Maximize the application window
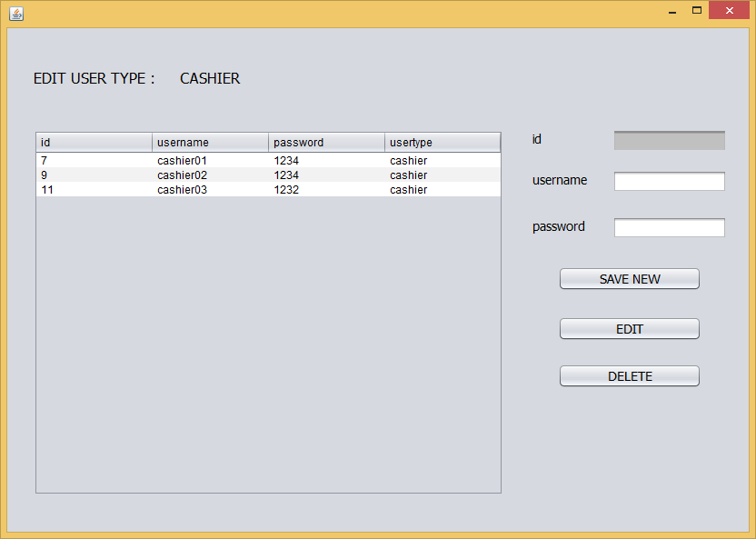This screenshot has height=539, width=756. coord(697,11)
